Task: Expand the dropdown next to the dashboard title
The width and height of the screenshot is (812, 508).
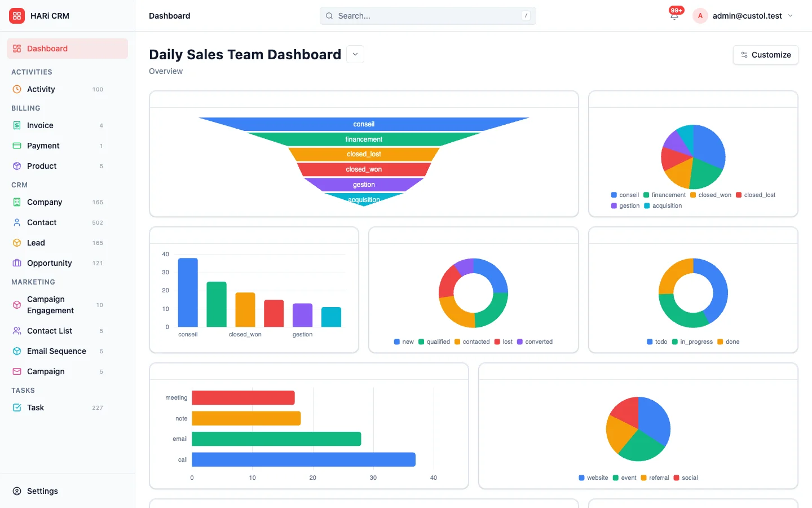Action: 355,54
